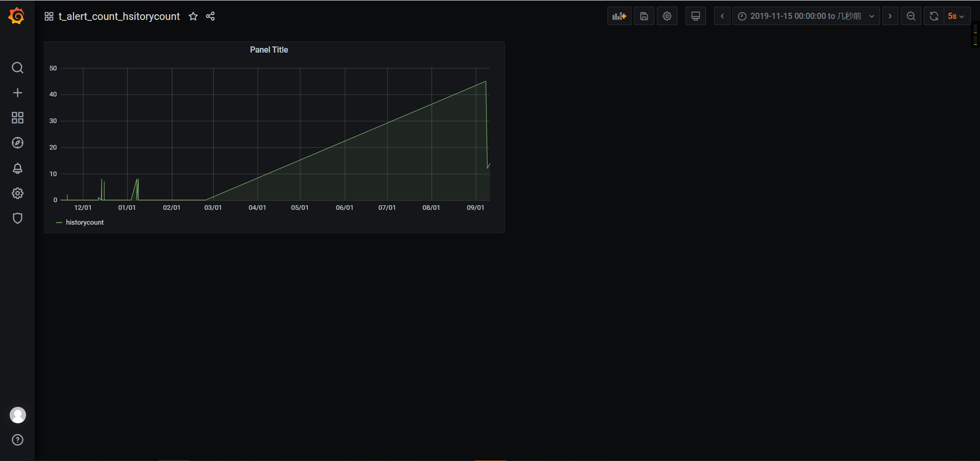Toggle the historycount series in legend
The width and height of the screenshot is (980, 461).
click(x=84, y=222)
